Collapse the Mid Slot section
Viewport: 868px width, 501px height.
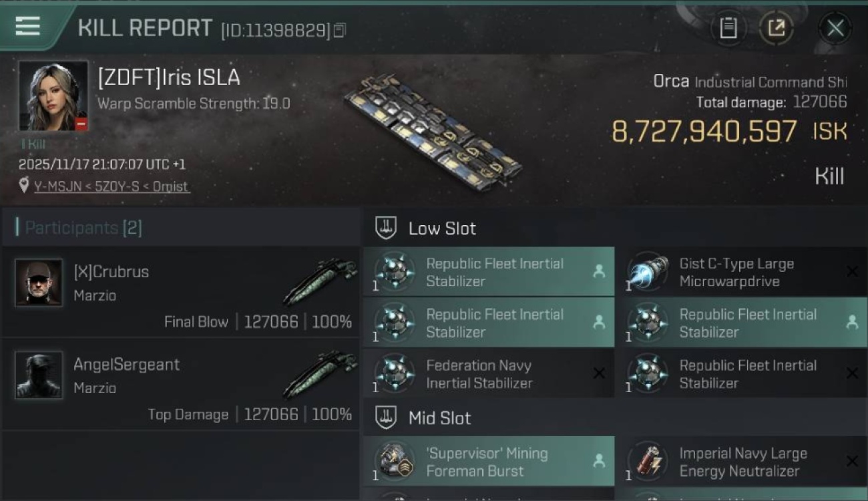pyautogui.click(x=387, y=418)
